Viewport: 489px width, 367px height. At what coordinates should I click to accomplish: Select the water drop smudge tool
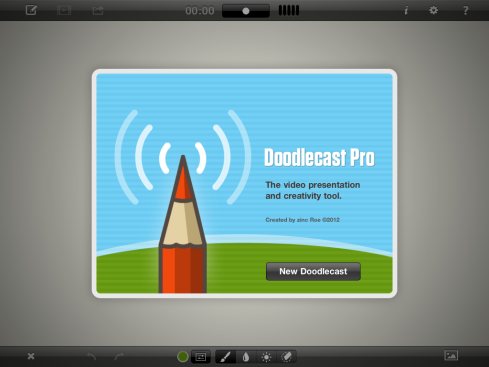pyautogui.click(x=246, y=357)
